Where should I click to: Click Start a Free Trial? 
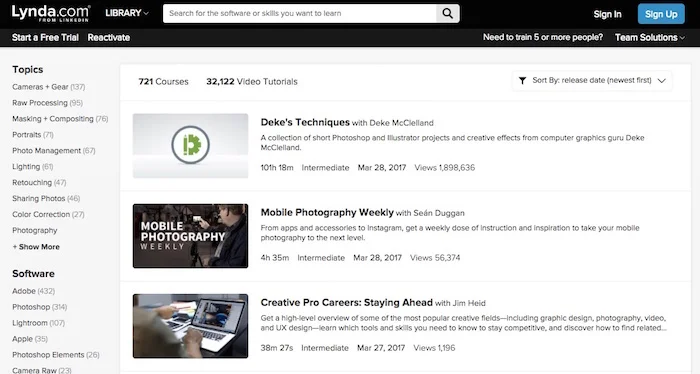(45, 37)
